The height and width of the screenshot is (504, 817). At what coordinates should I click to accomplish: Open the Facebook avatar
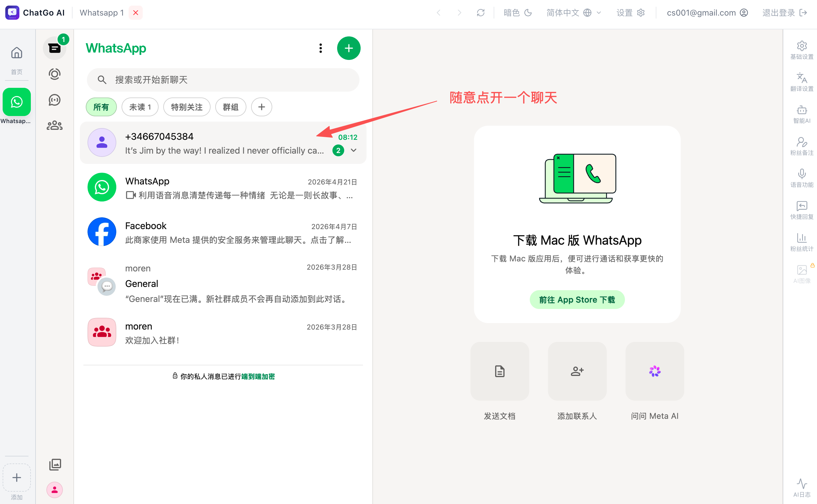[102, 232]
